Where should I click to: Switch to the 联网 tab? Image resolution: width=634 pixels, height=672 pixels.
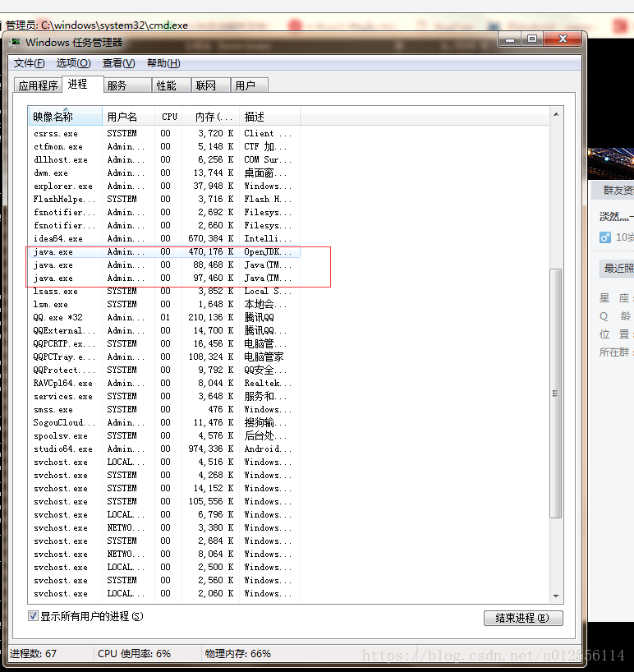[x=211, y=85]
